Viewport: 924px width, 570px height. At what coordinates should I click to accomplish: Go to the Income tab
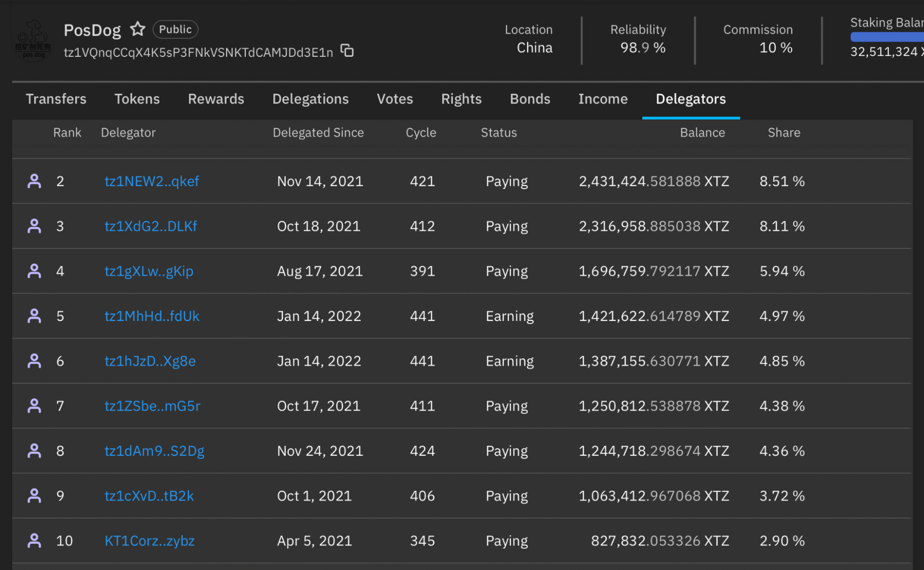(603, 99)
